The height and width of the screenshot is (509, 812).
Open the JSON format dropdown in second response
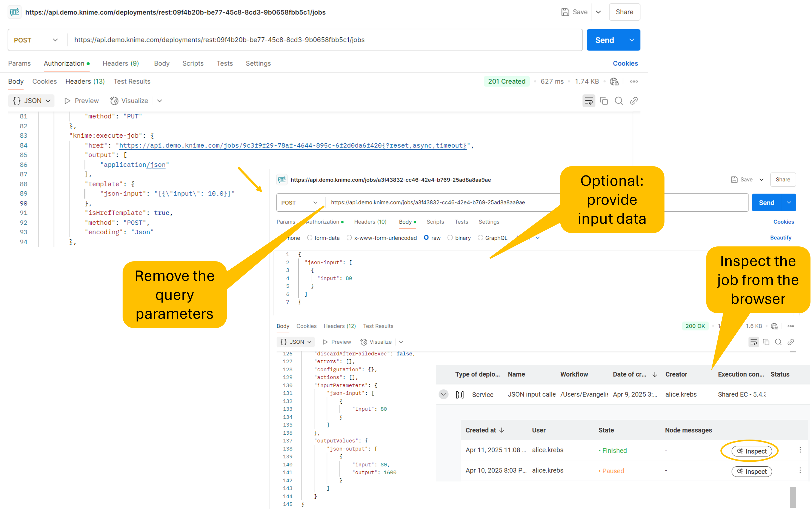pos(296,342)
